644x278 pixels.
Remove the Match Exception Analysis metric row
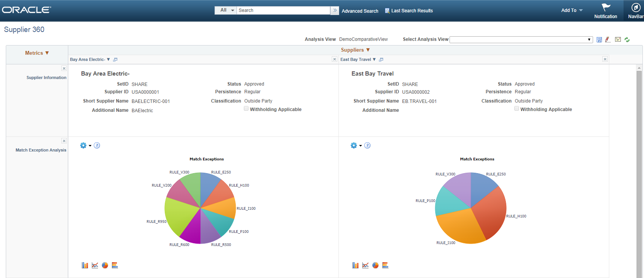tap(64, 141)
